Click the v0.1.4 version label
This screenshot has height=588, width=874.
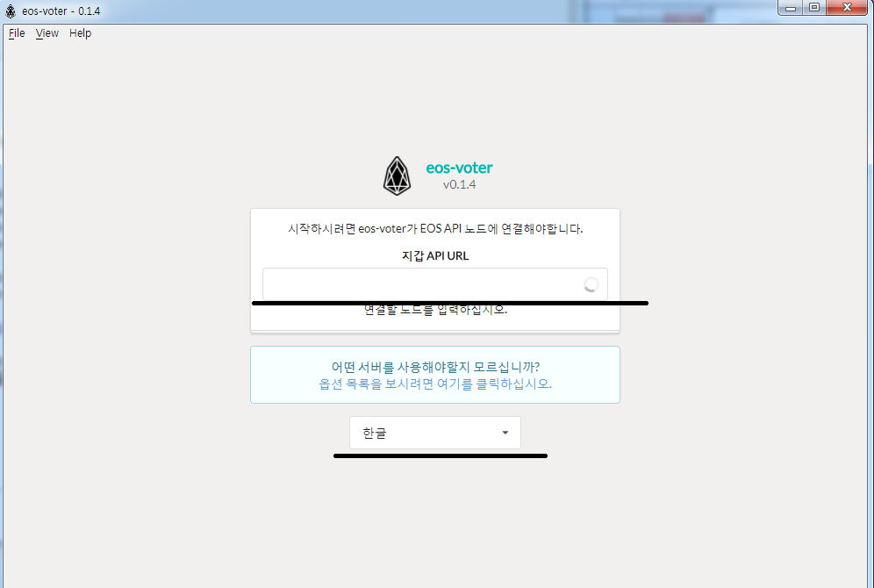459,185
